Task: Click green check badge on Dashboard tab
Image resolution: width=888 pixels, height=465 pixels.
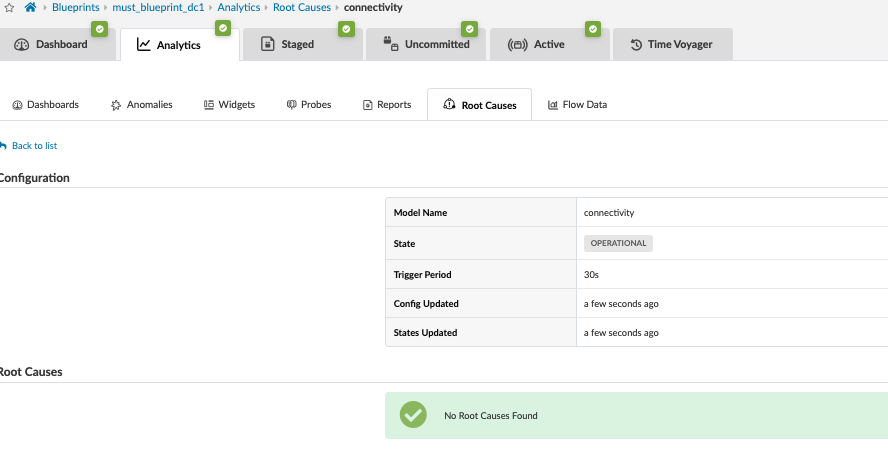Action: pos(99,29)
